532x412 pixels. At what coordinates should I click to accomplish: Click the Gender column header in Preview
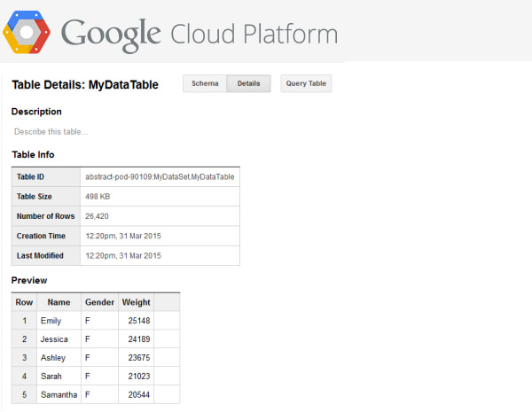99,302
